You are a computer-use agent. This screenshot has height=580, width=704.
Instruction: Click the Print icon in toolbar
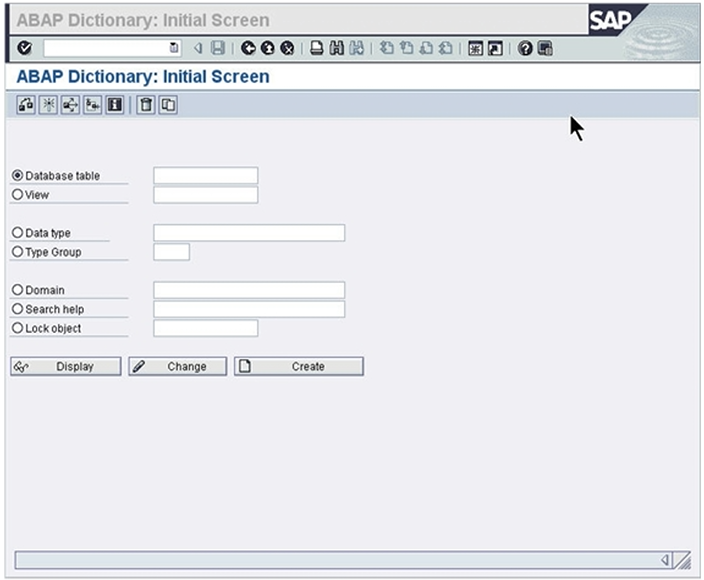(316, 48)
